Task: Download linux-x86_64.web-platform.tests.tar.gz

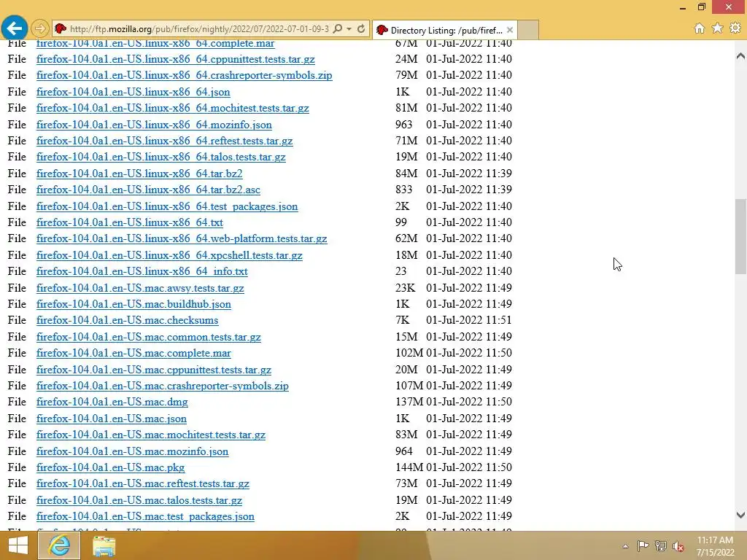Action: (182, 238)
